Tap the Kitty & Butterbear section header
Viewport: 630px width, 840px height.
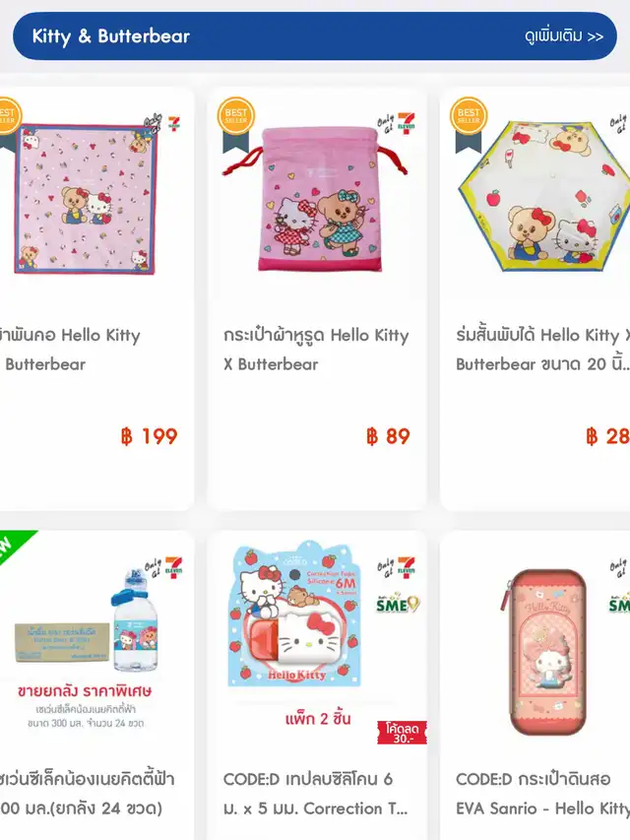click(x=111, y=36)
